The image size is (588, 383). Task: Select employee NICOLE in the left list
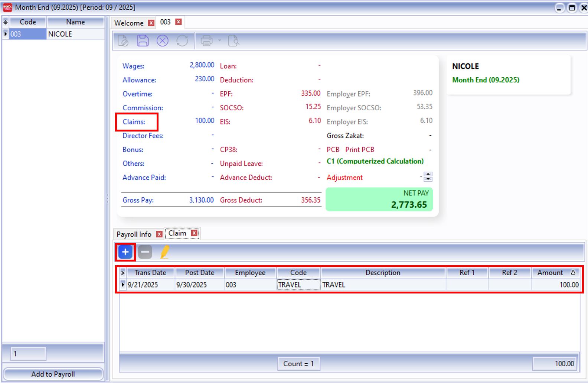75,34
